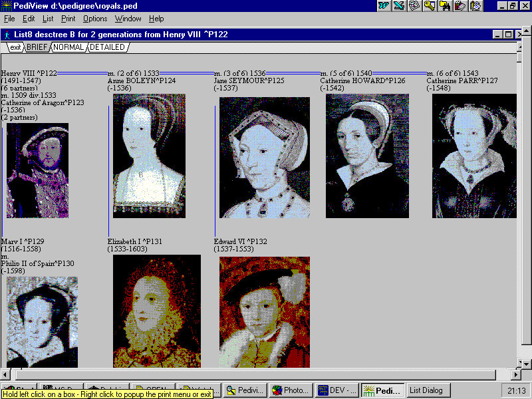Open the Window menu
Image resolution: width=532 pixels, height=399 pixels.
pos(128,19)
